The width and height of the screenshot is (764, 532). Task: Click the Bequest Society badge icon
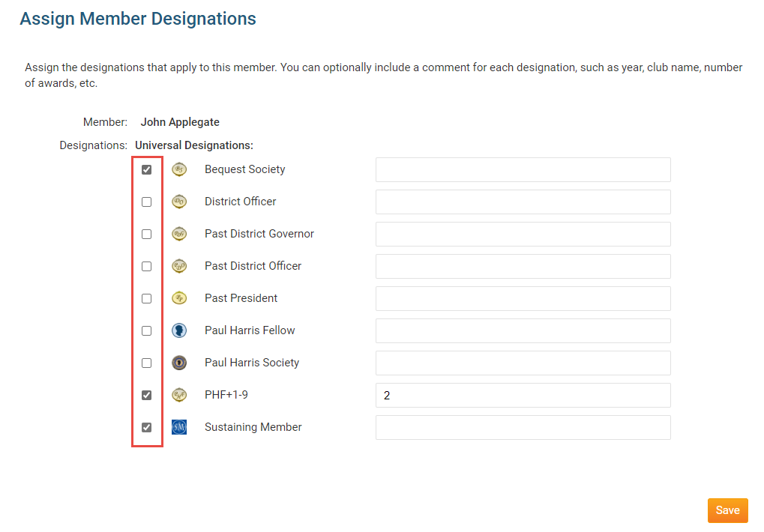click(178, 169)
